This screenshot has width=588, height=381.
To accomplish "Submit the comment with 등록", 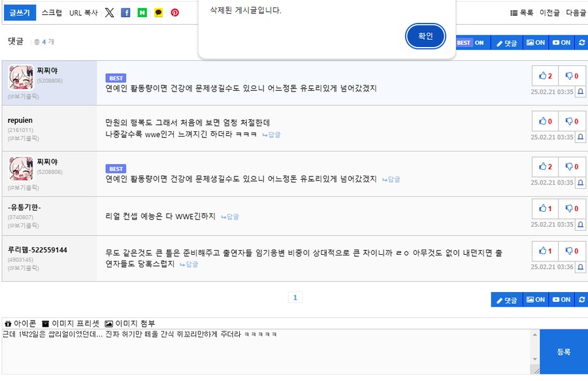I will click(x=563, y=351).
